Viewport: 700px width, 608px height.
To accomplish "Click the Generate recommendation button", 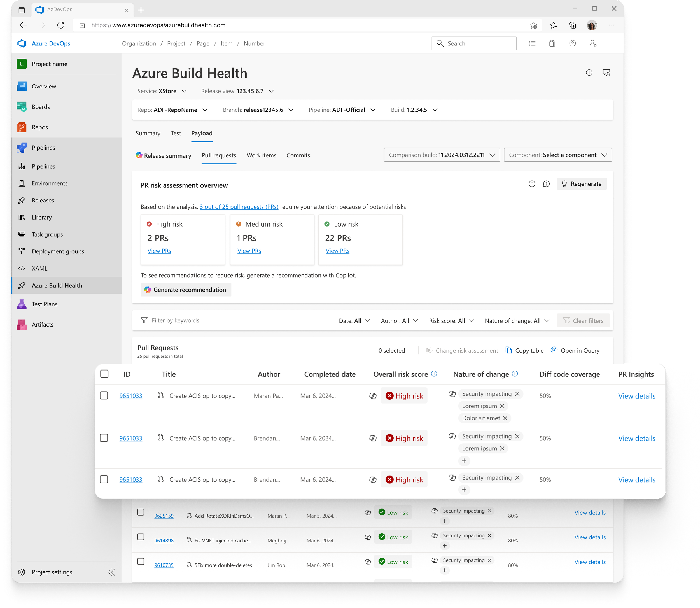I will [x=186, y=290].
